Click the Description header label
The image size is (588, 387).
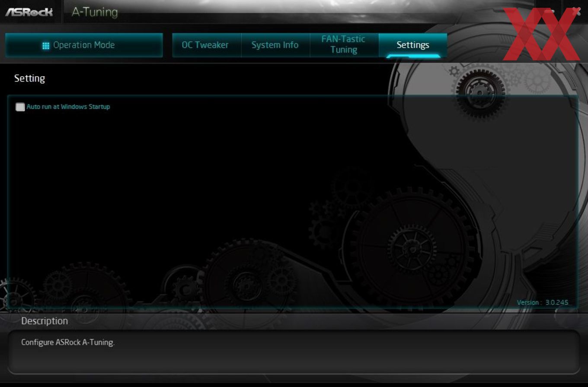45,321
